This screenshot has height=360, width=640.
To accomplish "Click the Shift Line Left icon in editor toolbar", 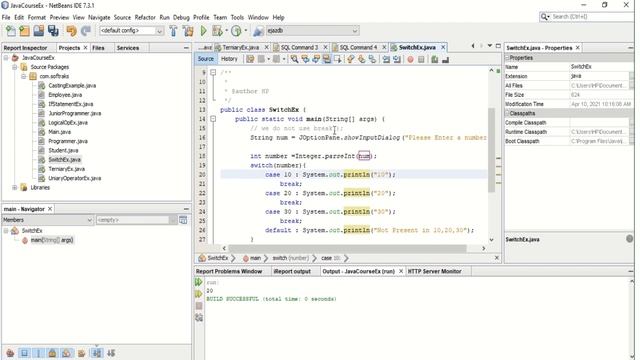I will (x=386, y=59).
